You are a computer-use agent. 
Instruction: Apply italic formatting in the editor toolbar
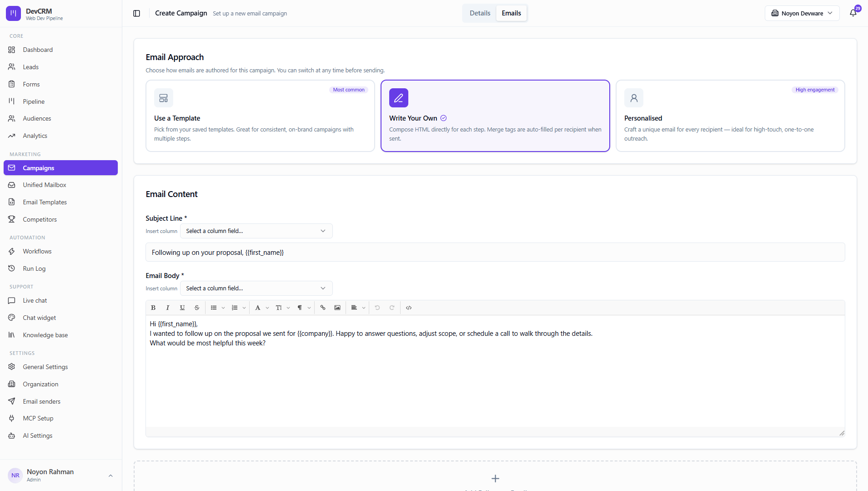168,308
